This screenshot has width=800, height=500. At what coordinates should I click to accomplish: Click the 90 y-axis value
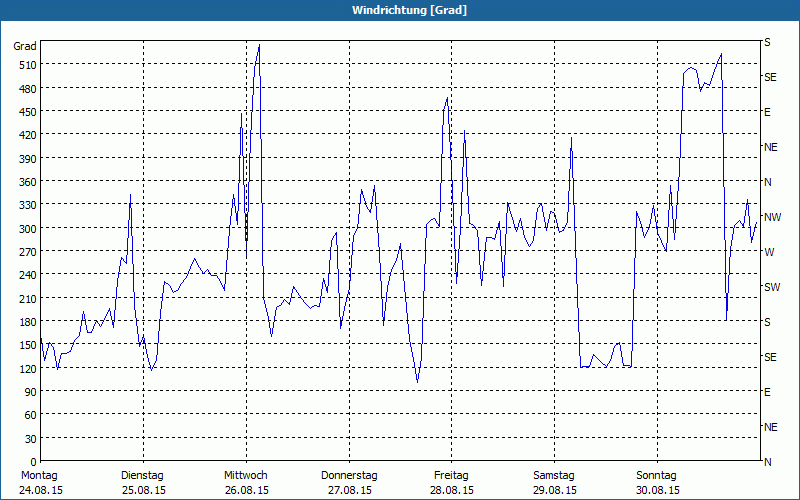pyautogui.click(x=31, y=392)
